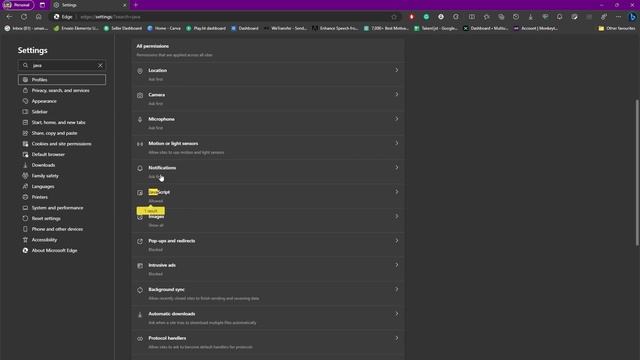Image resolution: width=640 pixels, height=360 pixels.
Task: Open the WeTransfer bookmark
Action: tap(285, 28)
